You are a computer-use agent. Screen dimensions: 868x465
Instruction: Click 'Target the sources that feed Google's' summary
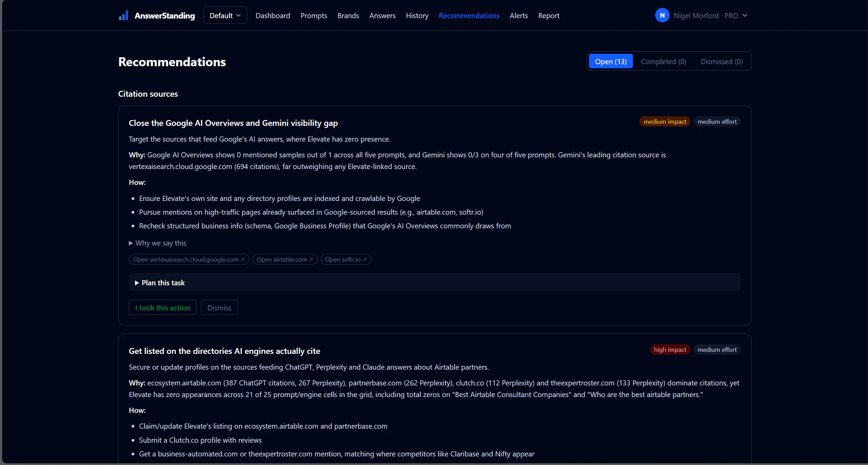[x=259, y=139]
